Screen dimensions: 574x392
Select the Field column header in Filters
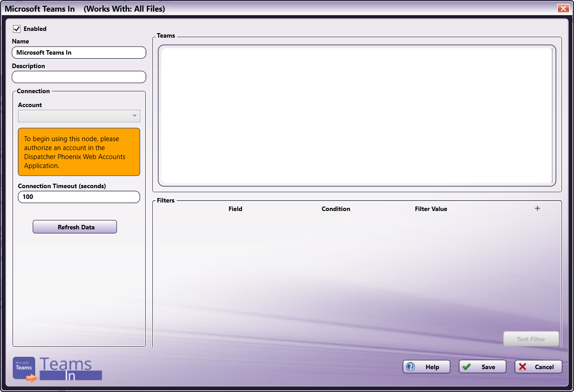235,209
